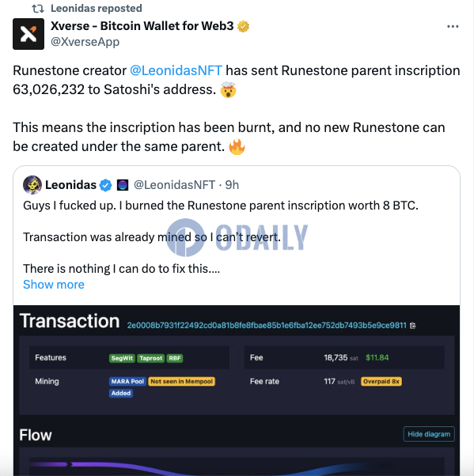474x476 pixels.
Task: Click the Xverse profile avatar logo
Action: 28,34
